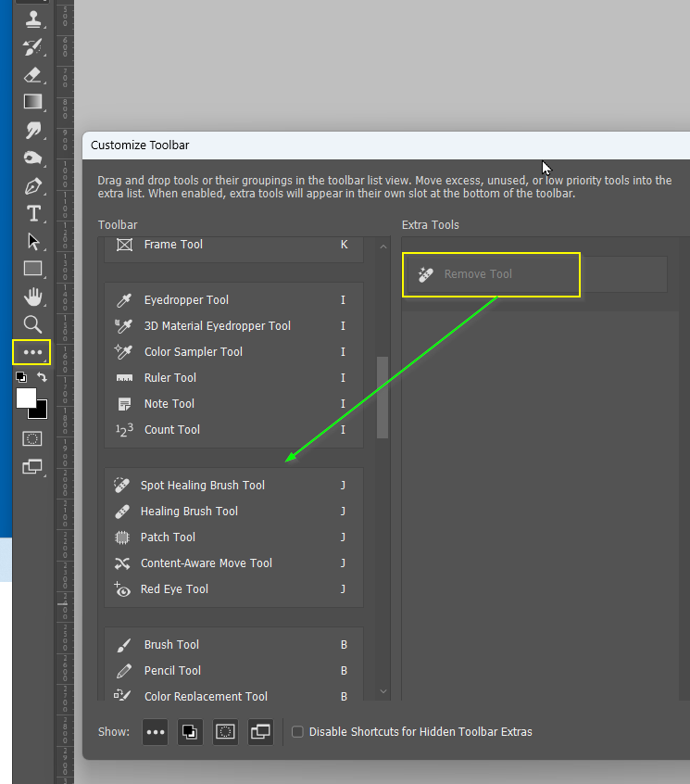This screenshot has width=690, height=784.
Task: Select the Gradient tool
Action: 33,102
